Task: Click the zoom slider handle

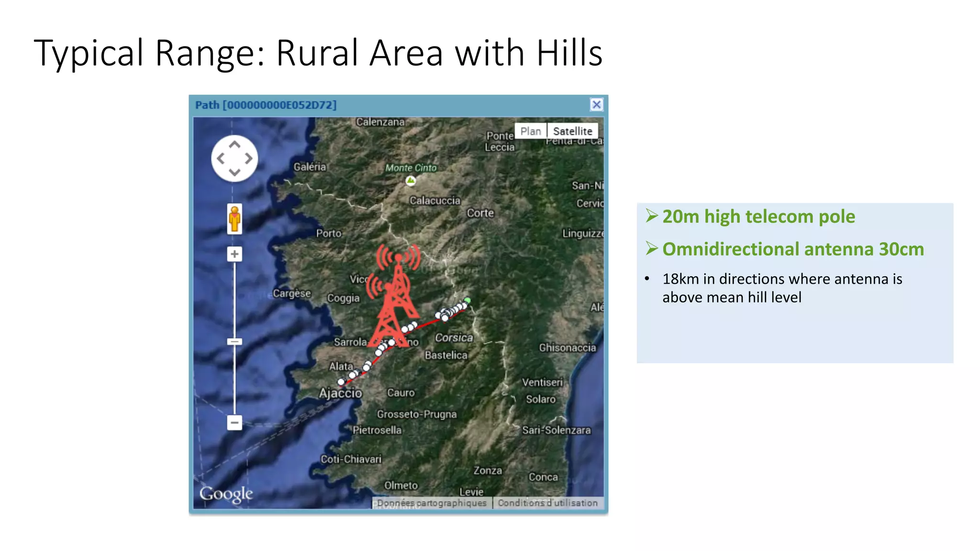Action: coord(234,342)
